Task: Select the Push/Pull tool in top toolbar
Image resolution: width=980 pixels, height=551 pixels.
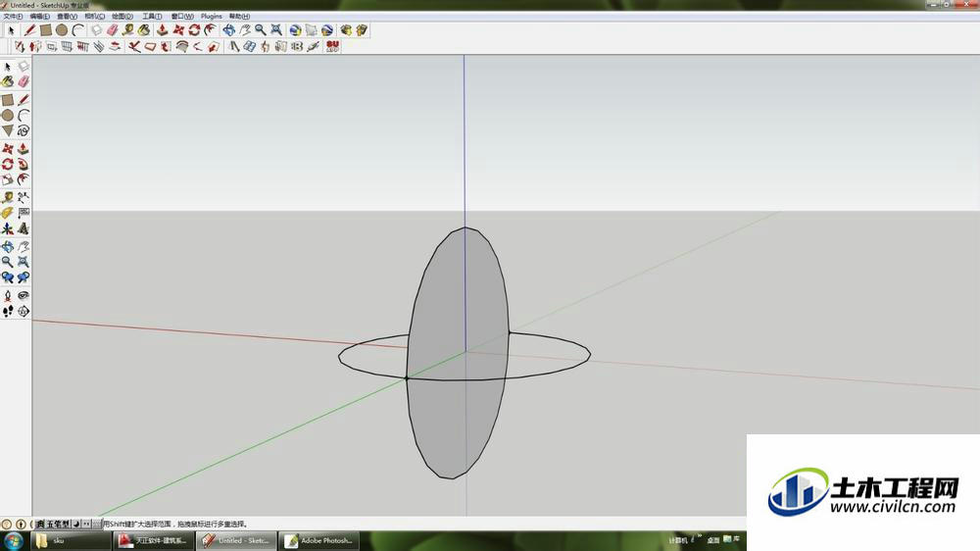Action: [x=163, y=30]
